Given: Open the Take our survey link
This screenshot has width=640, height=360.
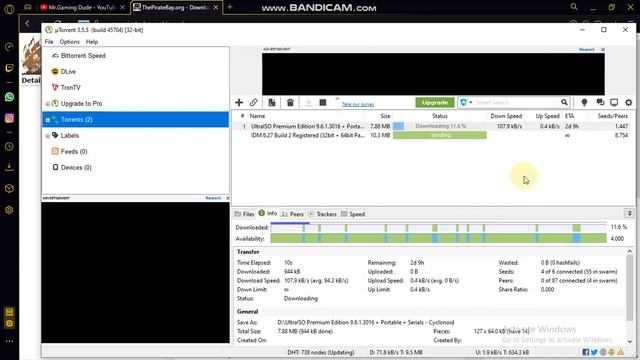Looking at the screenshot, I should tap(358, 104).
